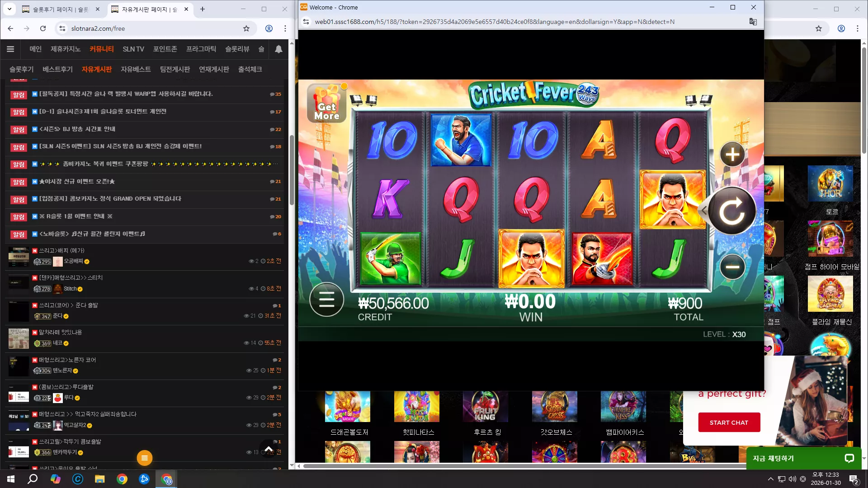The height and width of the screenshot is (488, 868).
Task: Open File Explorer from the taskbar
Action: pyautogui.click(x=100, y=479)
